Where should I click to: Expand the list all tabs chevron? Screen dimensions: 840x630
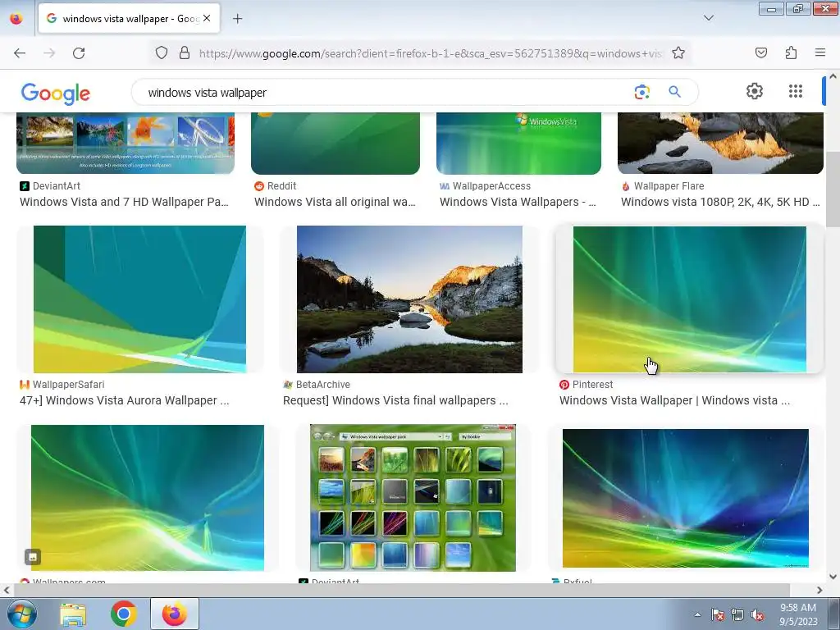coord(708,18)
